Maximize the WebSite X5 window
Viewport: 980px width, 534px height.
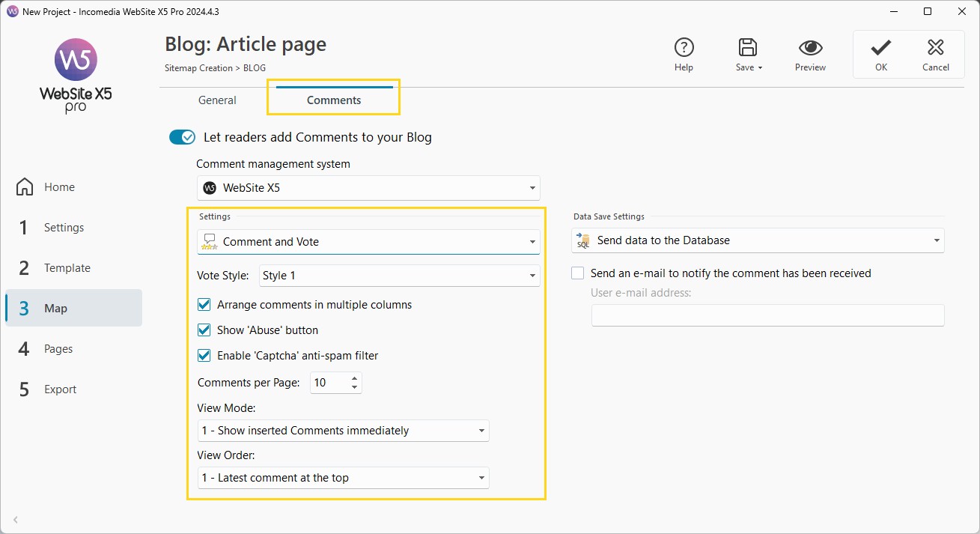tap(928, 12)
